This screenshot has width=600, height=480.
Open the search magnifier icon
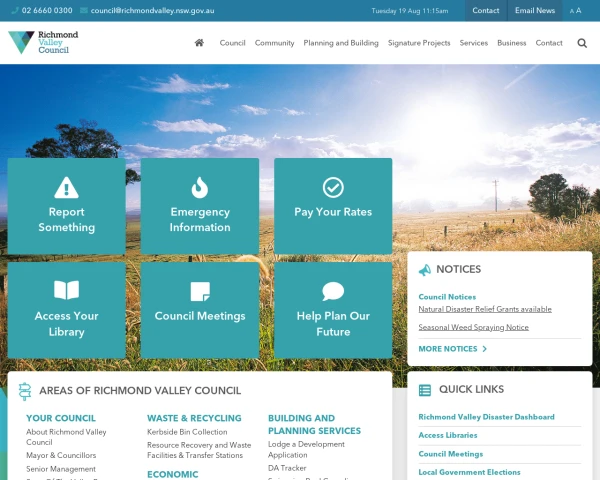(x=582, y=43)
